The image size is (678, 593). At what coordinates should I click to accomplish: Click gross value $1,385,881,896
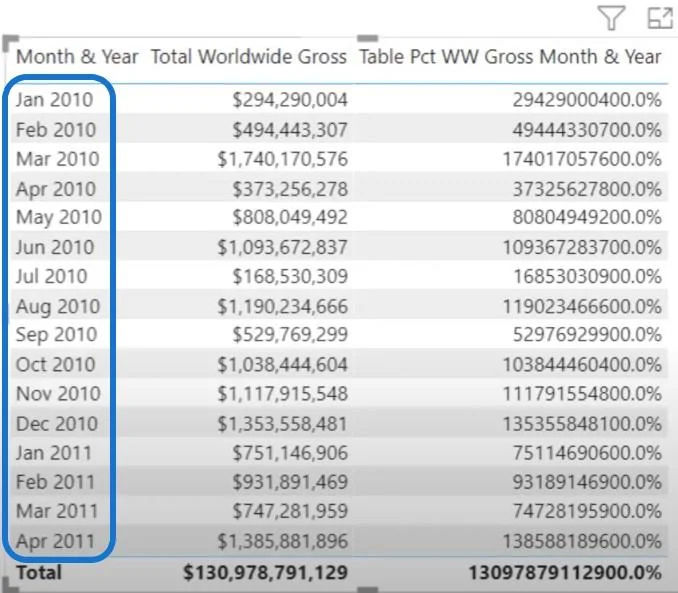[282, 541]
